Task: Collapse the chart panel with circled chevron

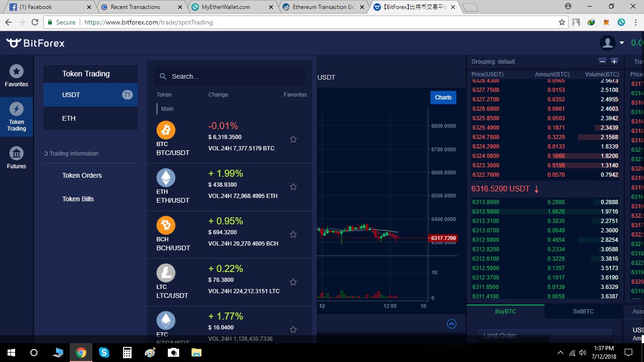Action: (452, 324)
